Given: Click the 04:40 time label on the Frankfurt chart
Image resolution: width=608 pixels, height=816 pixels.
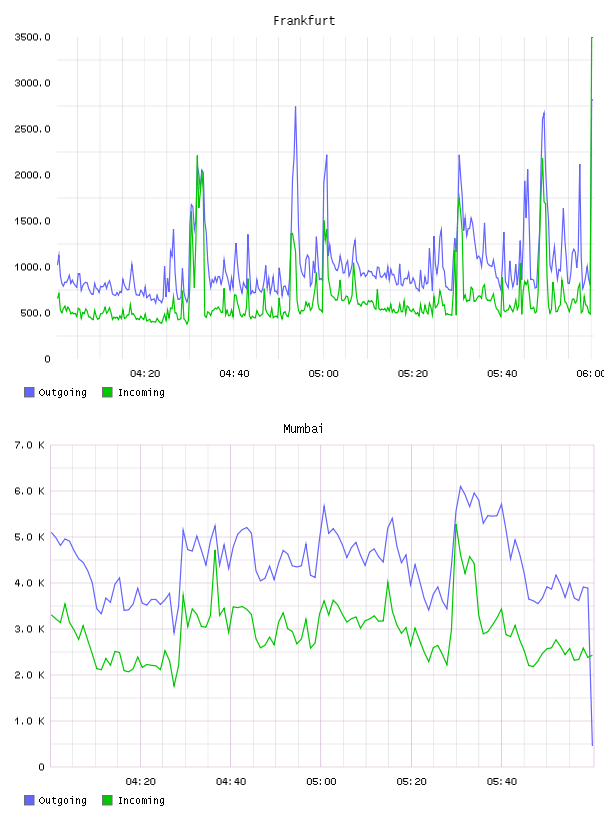Looking at the screenshot, I should pos(234,373).
